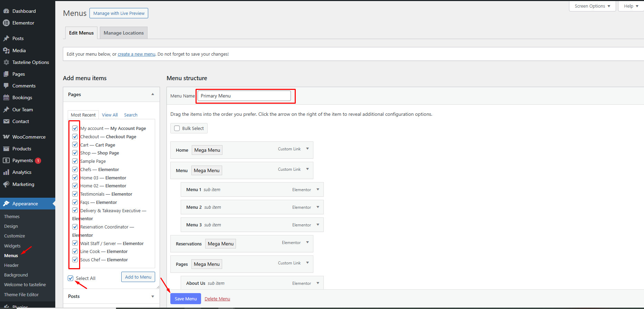Toggle the Select All checkbox

pos(71,278)
